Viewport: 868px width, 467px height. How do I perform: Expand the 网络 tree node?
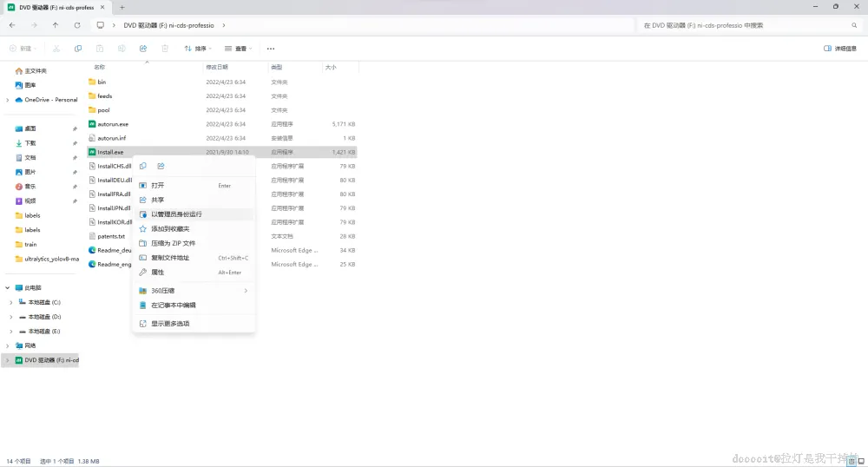click(x=7, y=345)
